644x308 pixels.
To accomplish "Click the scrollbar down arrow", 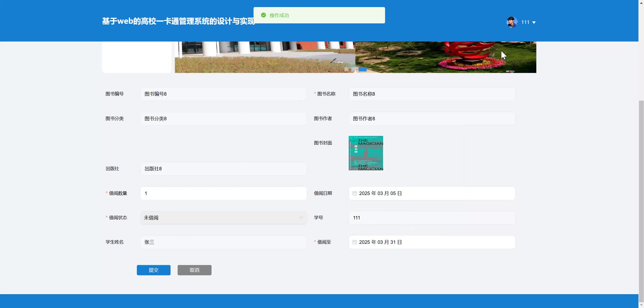I will pyautogui.click(x=641, y=305).
